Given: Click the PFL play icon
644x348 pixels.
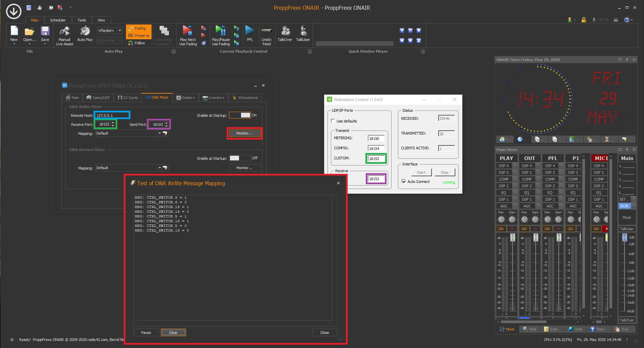Looking at the screenshot, I should 249,31.
